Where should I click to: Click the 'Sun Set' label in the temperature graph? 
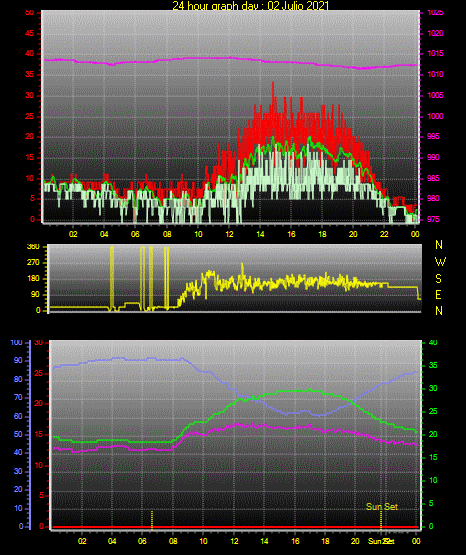[382, 507]
